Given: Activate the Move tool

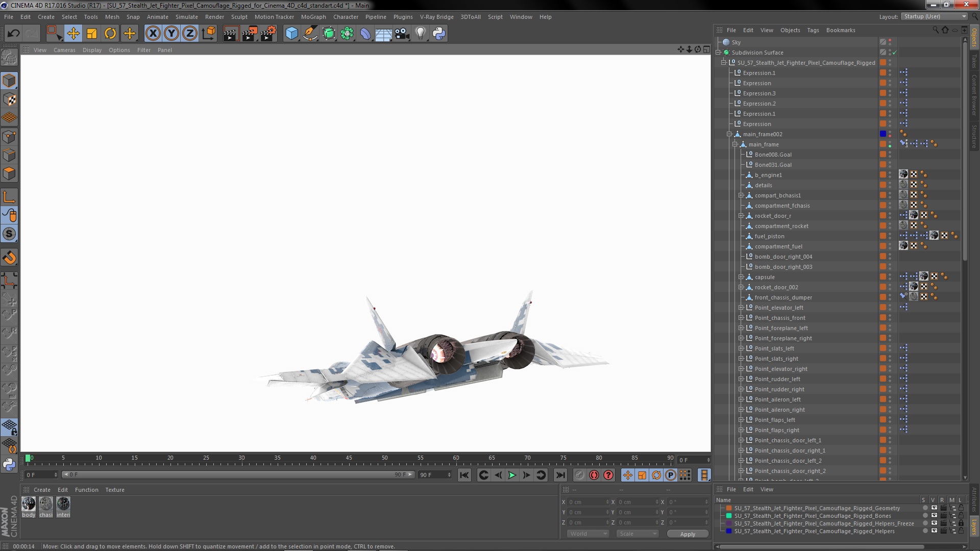Looking at the screenshot, I should click(x=73, y=34).
